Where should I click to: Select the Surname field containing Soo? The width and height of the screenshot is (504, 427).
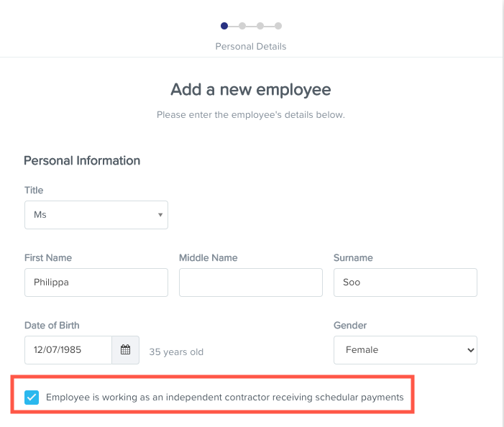[405, 283]
